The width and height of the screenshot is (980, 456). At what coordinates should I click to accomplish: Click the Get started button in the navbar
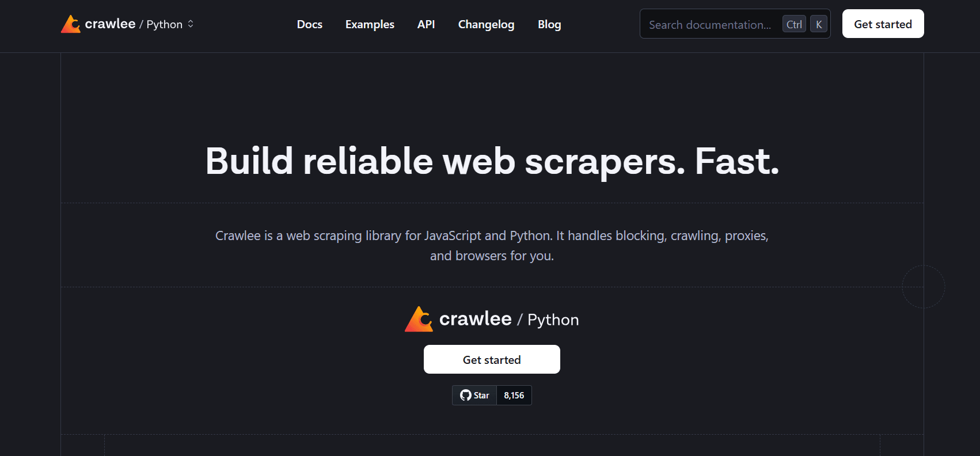pyautogui.click(x=883, y=24)
